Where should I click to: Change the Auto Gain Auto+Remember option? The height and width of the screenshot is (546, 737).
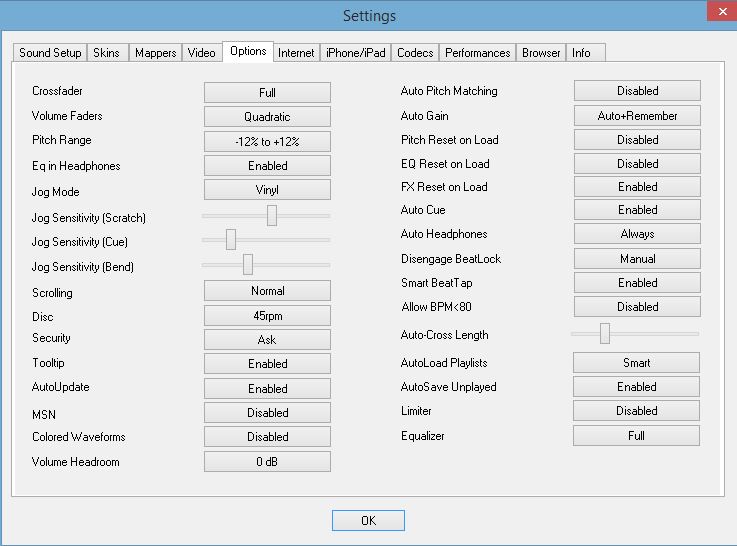637,116
